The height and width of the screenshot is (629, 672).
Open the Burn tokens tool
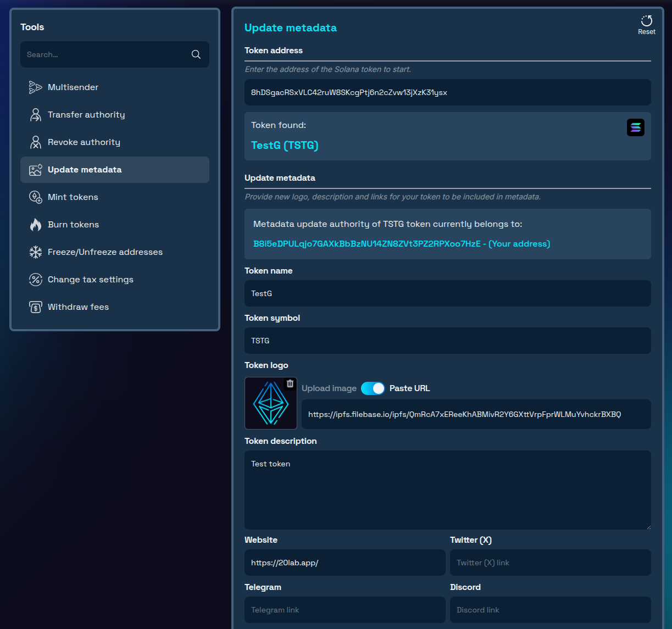(115, 225)
